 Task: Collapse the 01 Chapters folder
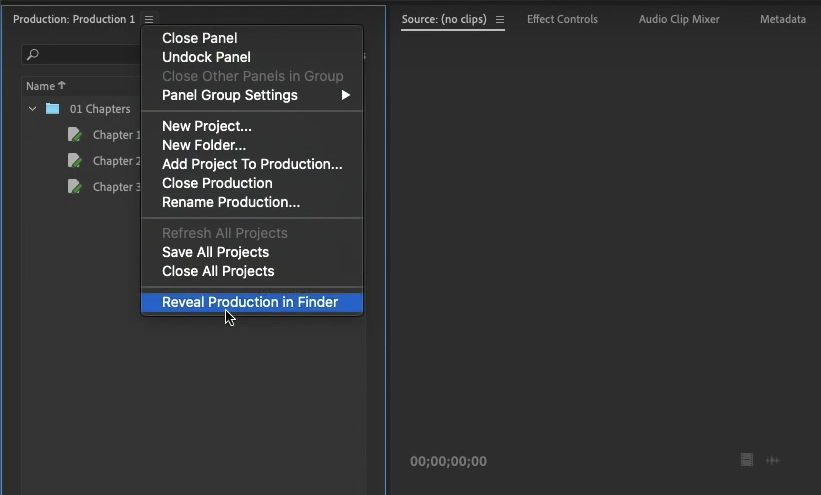(32, 109)
